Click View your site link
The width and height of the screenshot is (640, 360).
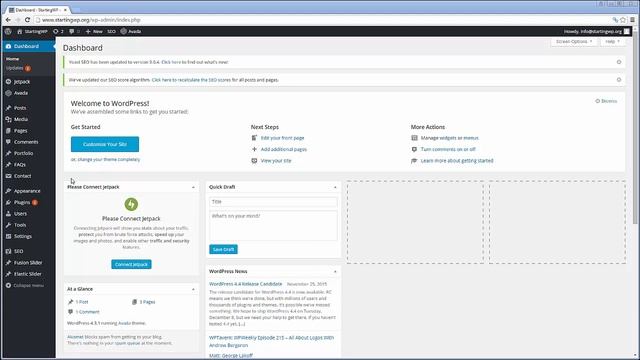pos(276,161)
